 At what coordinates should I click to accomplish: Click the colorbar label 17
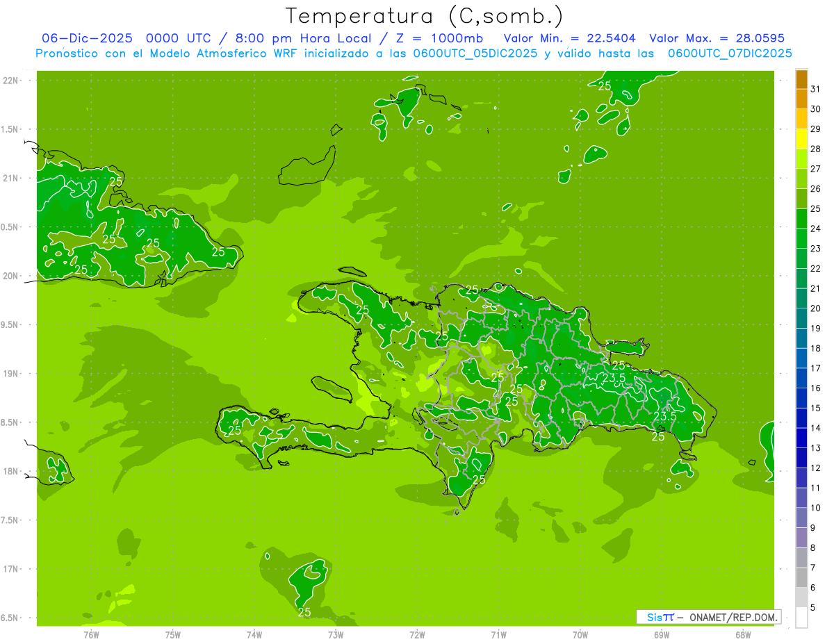[x=815, y=368]
